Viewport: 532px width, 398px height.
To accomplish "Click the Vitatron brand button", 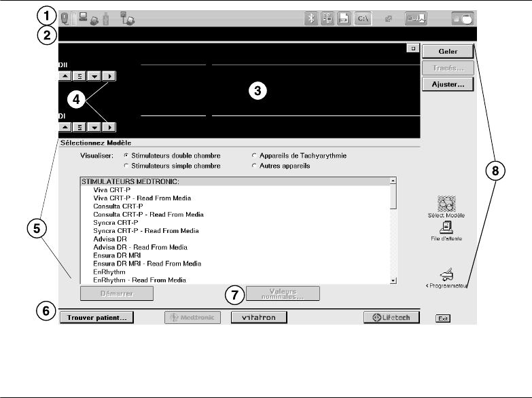I will tap(259, 318).
